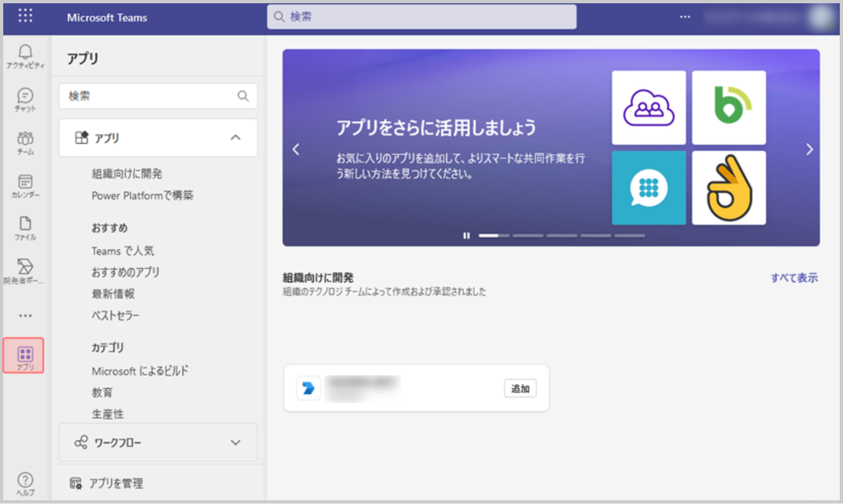Viewport: 843px width, 504px height.
Task: Click the 追加 button on app card
Action: (520, 388)
